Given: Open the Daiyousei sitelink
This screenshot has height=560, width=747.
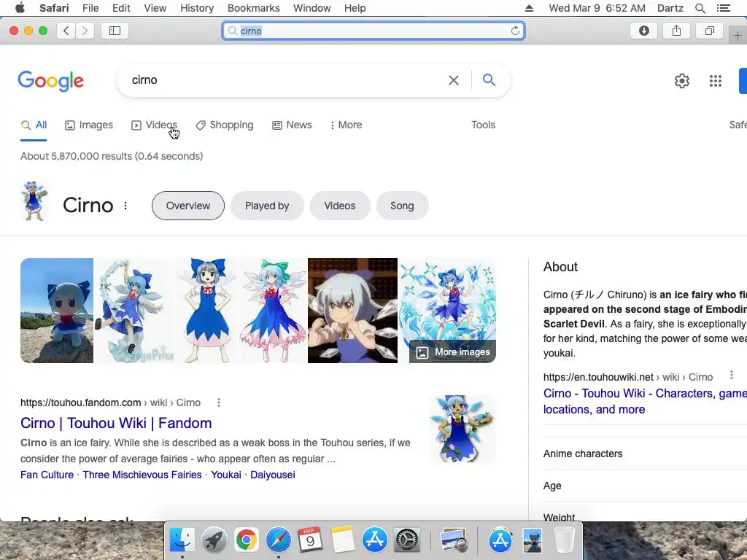Looking at the screenshot, I should click(273, 475).
